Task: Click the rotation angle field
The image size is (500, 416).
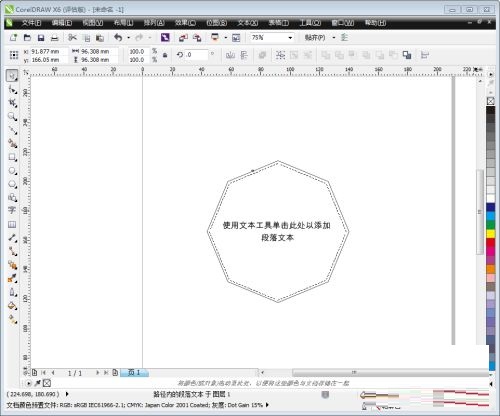Action: (x=196, y=55)
